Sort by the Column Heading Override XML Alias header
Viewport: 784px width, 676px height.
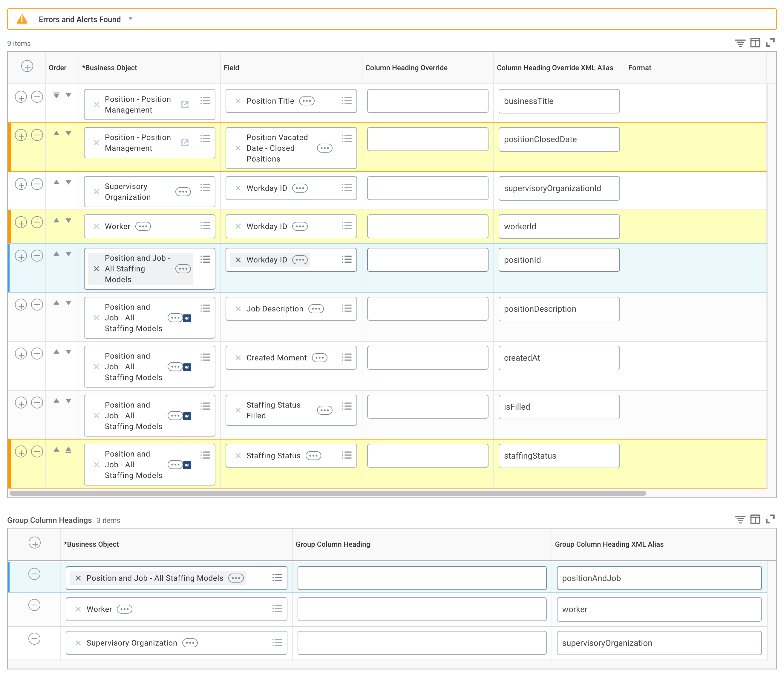coord(555,68)
